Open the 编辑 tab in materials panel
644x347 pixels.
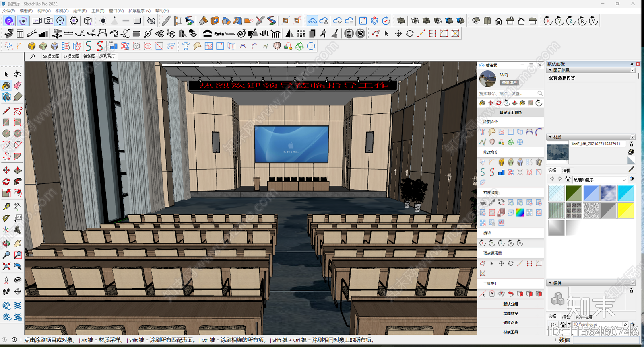coord(566,170)
